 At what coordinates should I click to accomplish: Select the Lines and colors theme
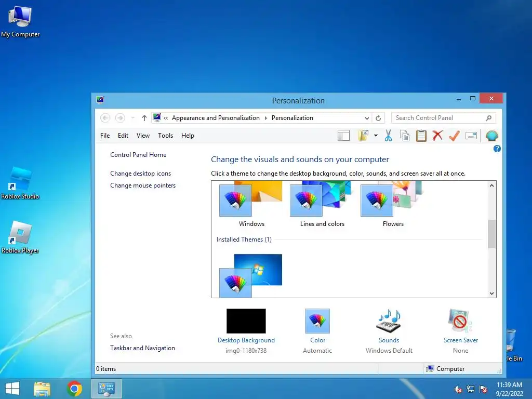322,204
